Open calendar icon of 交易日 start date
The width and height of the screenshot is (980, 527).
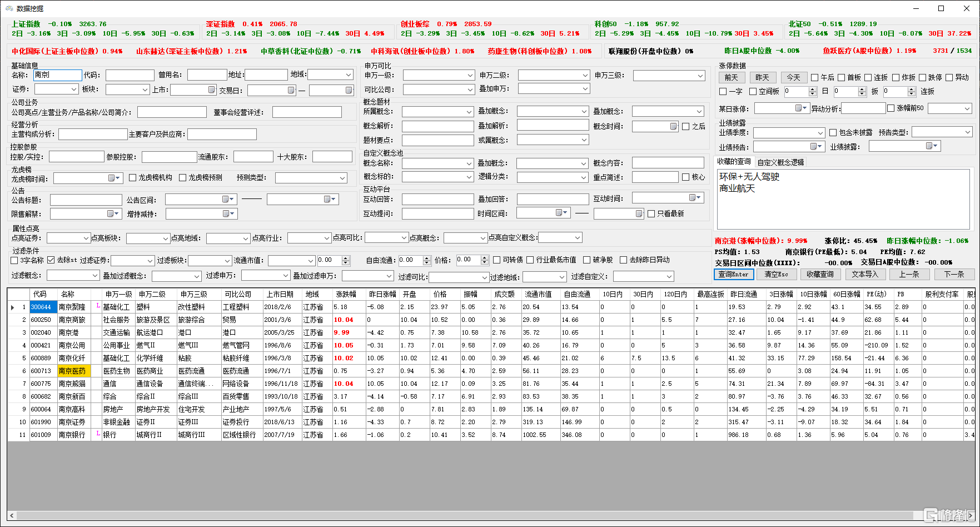coord(291,90)
